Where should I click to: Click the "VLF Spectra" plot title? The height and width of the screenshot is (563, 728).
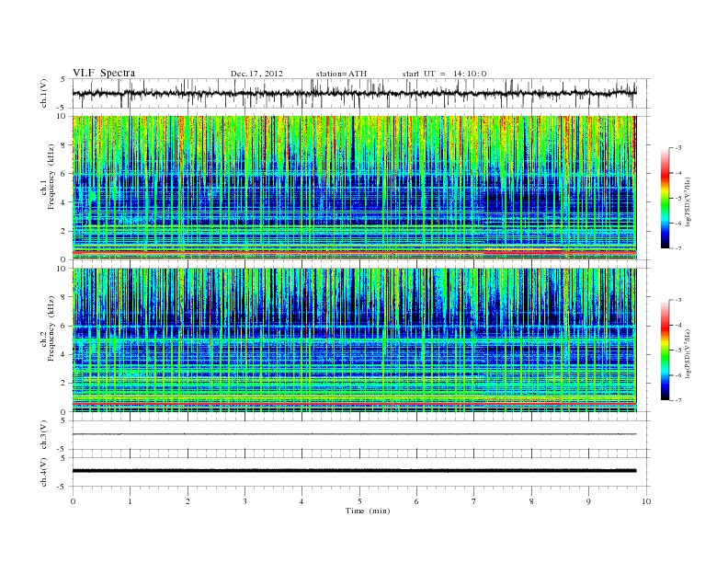click(104, 73)
